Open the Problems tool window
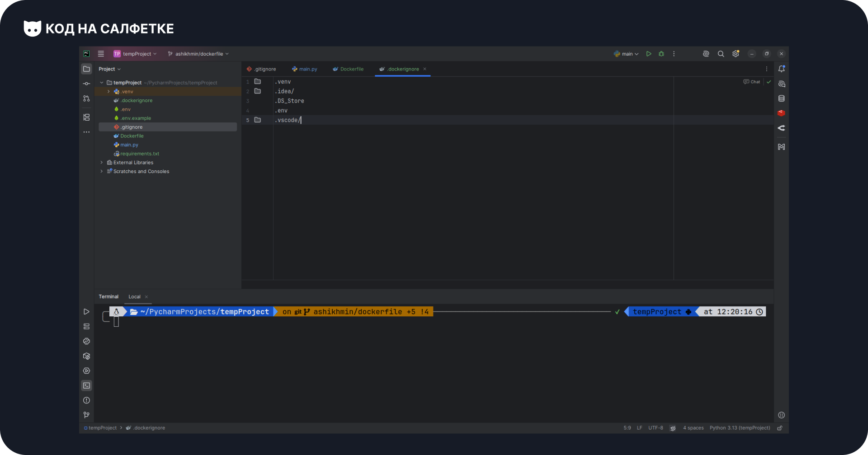Screen dimensions: 868x455 pos(86,400)
